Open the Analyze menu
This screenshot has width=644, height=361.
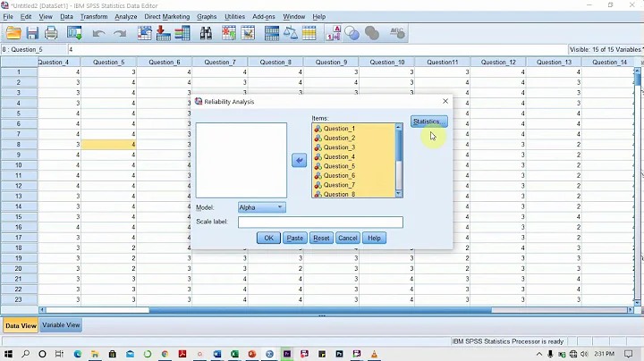click(x=126, y=17)
